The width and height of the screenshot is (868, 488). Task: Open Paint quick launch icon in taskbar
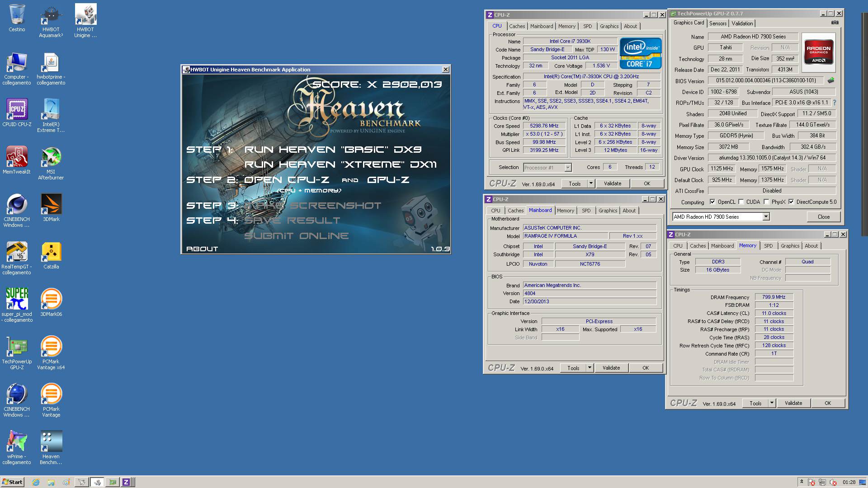coord(66,482)
